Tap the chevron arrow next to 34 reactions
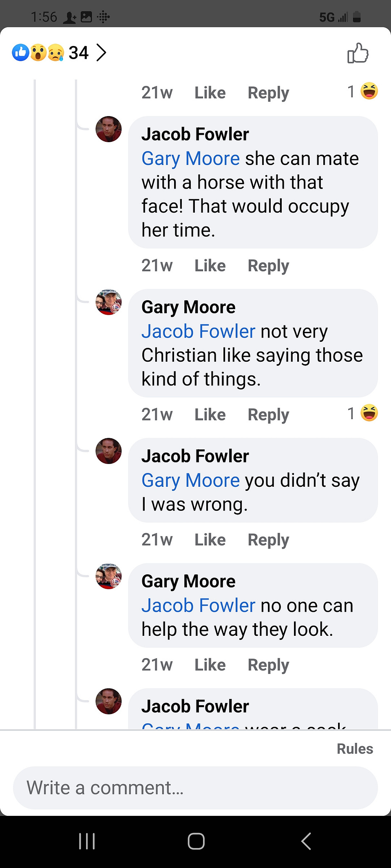The width and height of the screenshot is (391, 868). 101,53
